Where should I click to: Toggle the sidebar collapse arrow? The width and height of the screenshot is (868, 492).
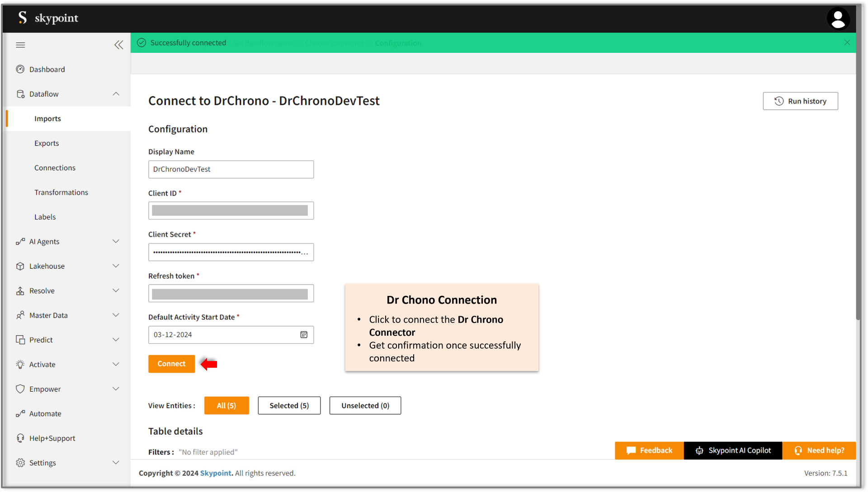pos(118,45)
